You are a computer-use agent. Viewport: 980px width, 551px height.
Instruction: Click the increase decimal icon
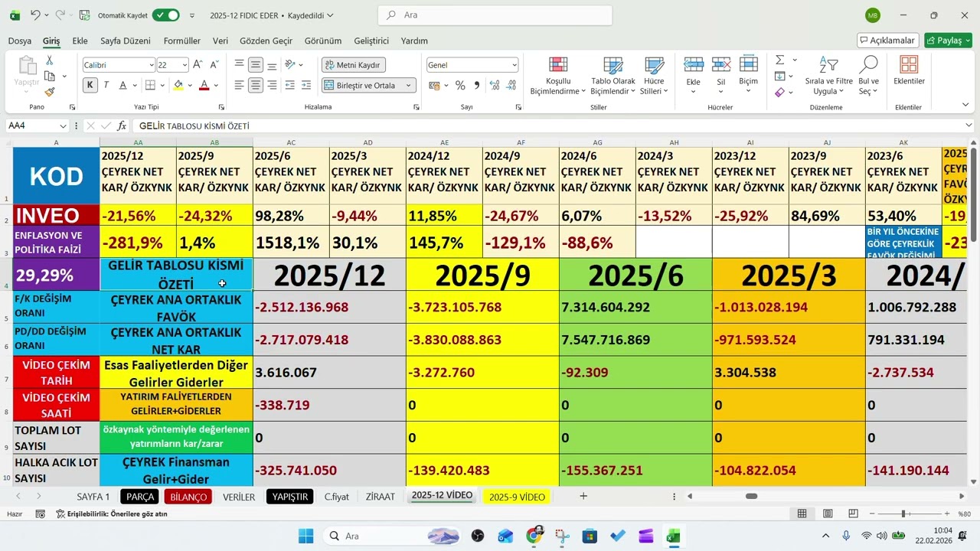(495, 85)
